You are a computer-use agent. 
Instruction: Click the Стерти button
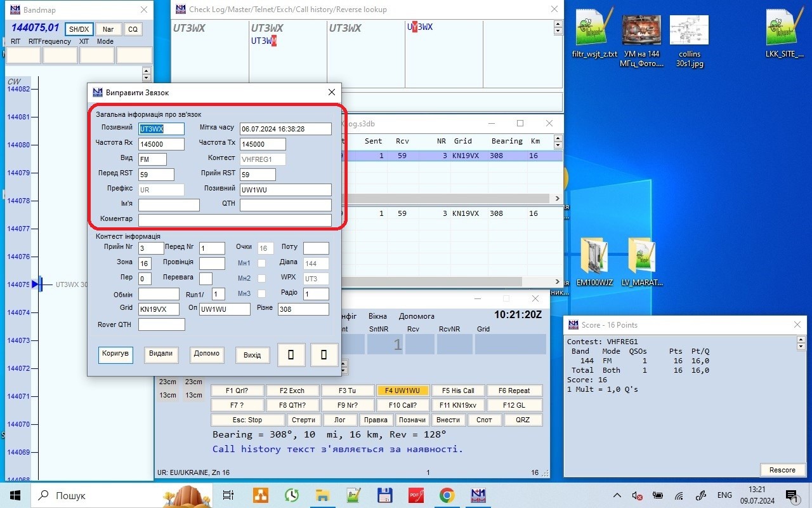point(303,420)
